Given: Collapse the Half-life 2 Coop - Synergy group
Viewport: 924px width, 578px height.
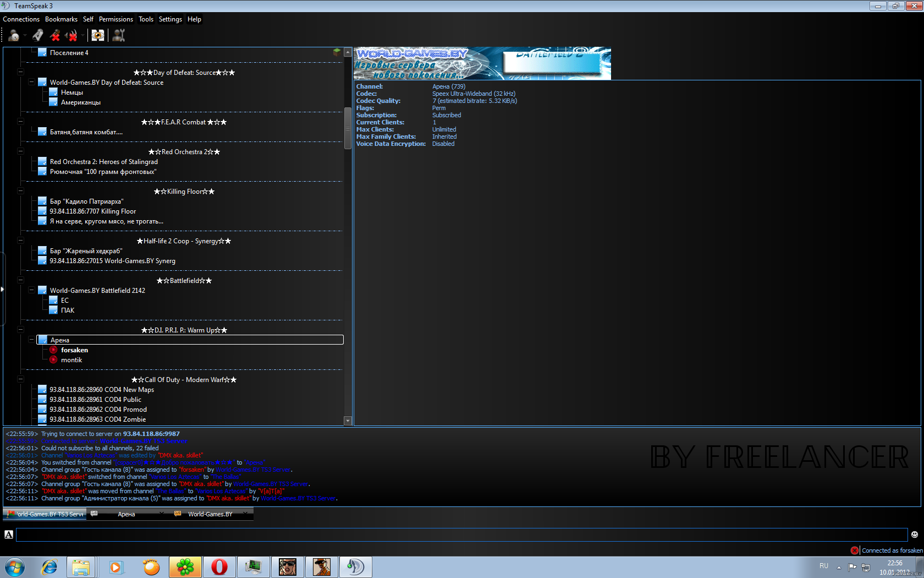Looking at the screenshot, I should (20, 241).
